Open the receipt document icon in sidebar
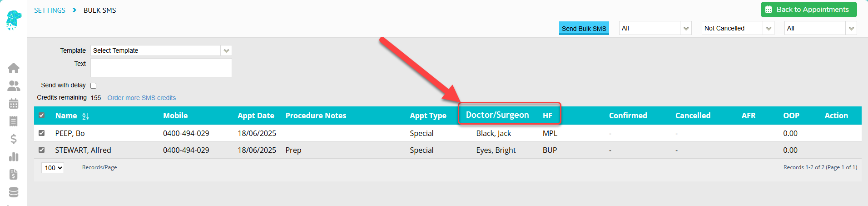Screen dimensions: 868x206 pyautogui.click(x=14, y=121)
